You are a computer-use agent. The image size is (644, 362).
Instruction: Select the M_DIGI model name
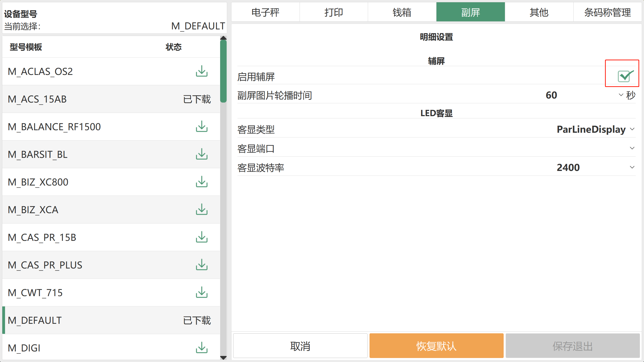click(24, 348)
